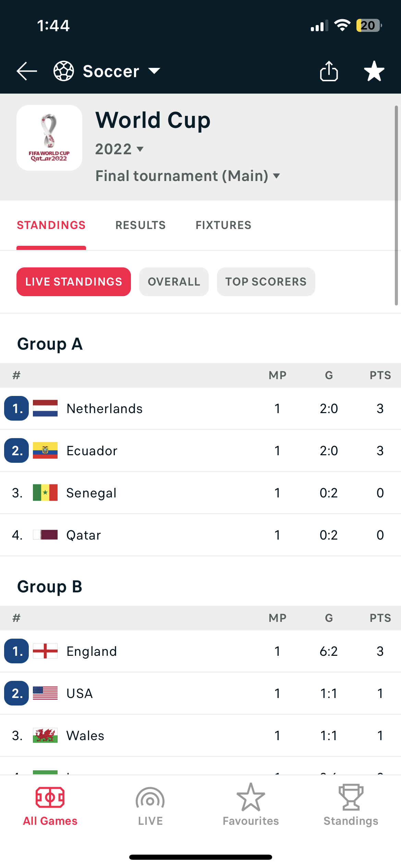
Task: Switch to the Fixtures tab
Action: 223,225
